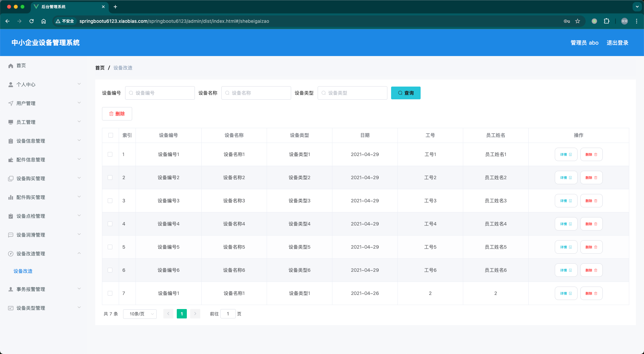Open the 设备点检管理 menu entry

click(44, 216)
